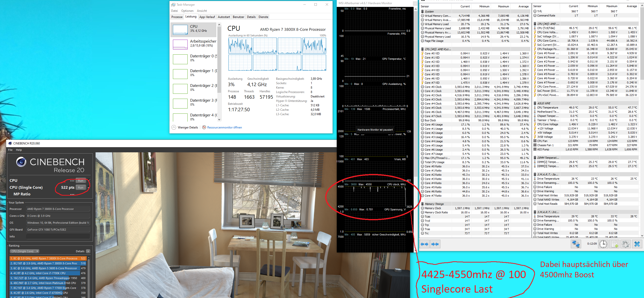Click HWiNFO network monitors icon
The image size is (644, 298).
pos(576,244)
